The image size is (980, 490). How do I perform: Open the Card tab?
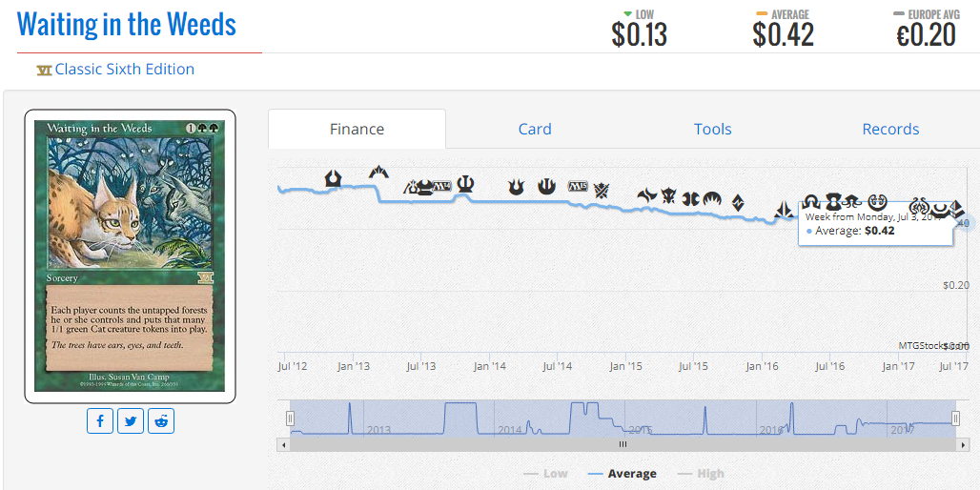535,129
